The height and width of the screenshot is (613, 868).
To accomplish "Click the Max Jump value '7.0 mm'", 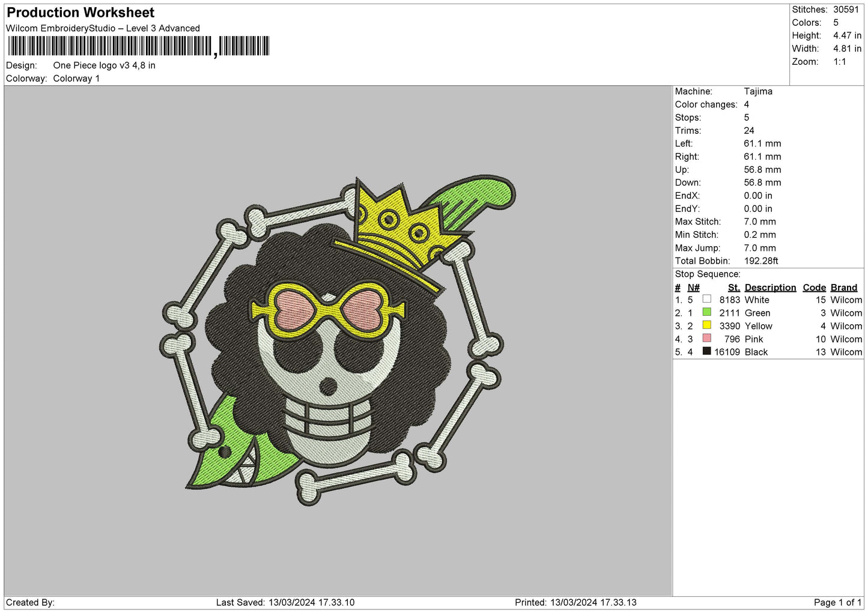I will (x=760, y=248).
